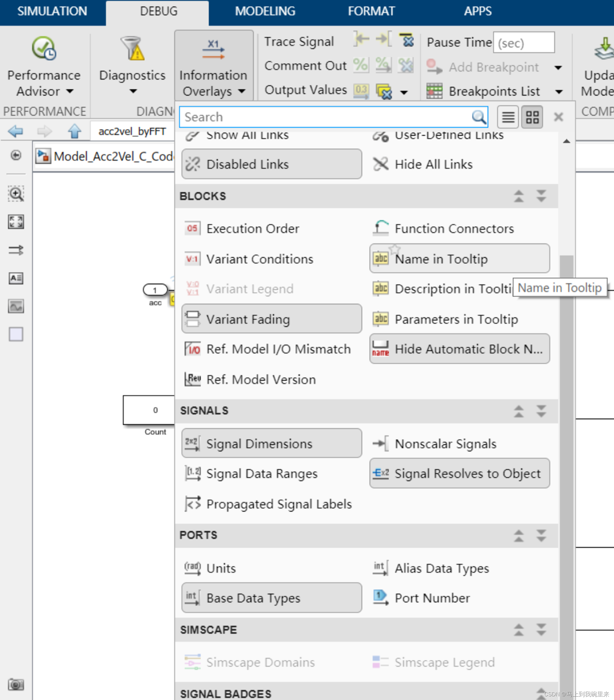Click the Signal Data Ranges icon
The height and width of the screenshot is (700, 614).
(193, 474)
